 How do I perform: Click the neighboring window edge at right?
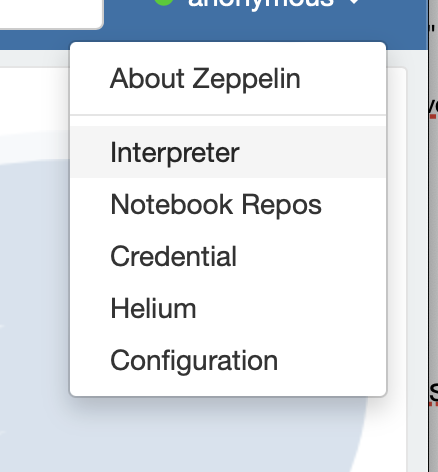pos(433,233)
